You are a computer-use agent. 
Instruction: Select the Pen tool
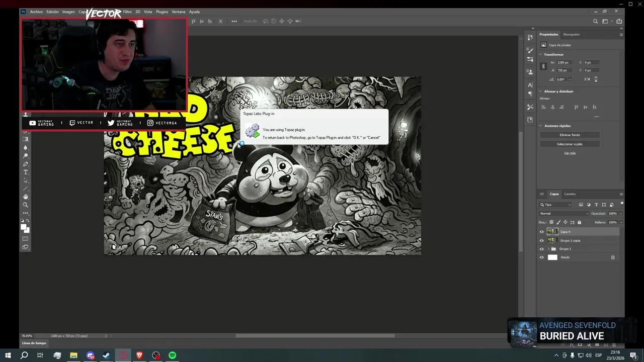tap(26, 164)
